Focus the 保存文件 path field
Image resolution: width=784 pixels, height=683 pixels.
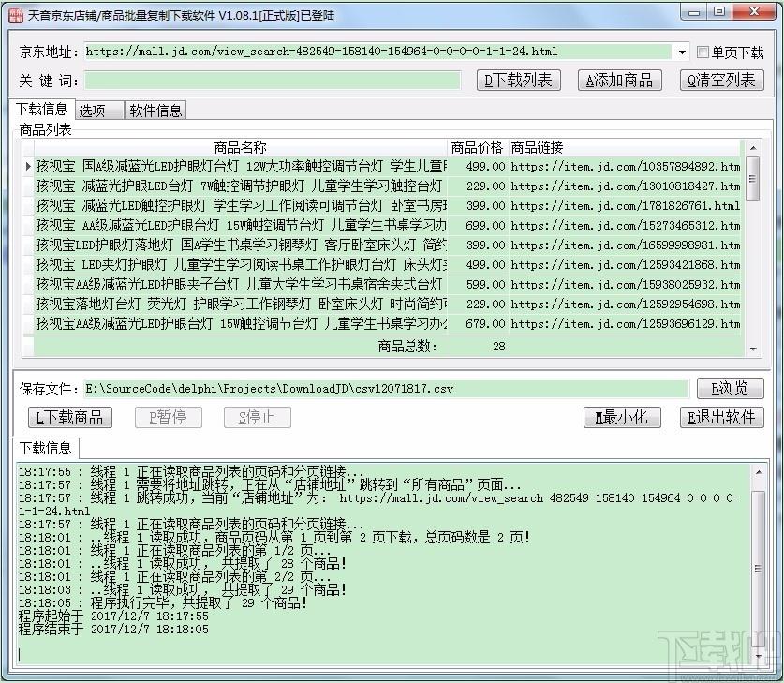point(386,389)
